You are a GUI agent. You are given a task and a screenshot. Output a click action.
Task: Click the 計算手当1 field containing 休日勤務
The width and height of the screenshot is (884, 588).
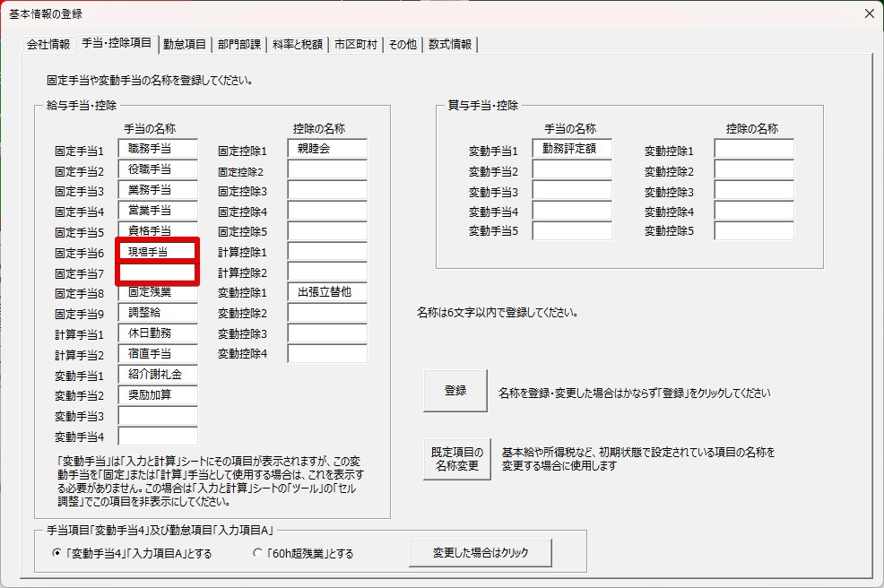(158, 333)
